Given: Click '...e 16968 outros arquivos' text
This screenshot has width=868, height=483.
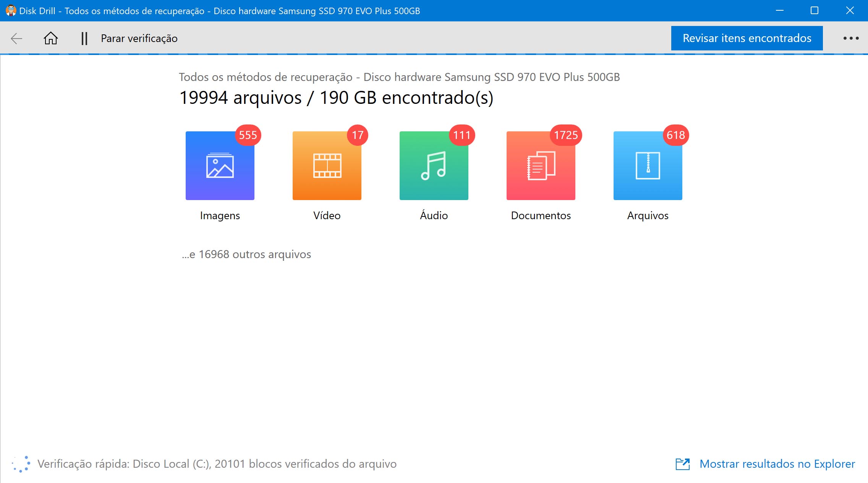Looking at the screenshot, I should click(246, 254).
